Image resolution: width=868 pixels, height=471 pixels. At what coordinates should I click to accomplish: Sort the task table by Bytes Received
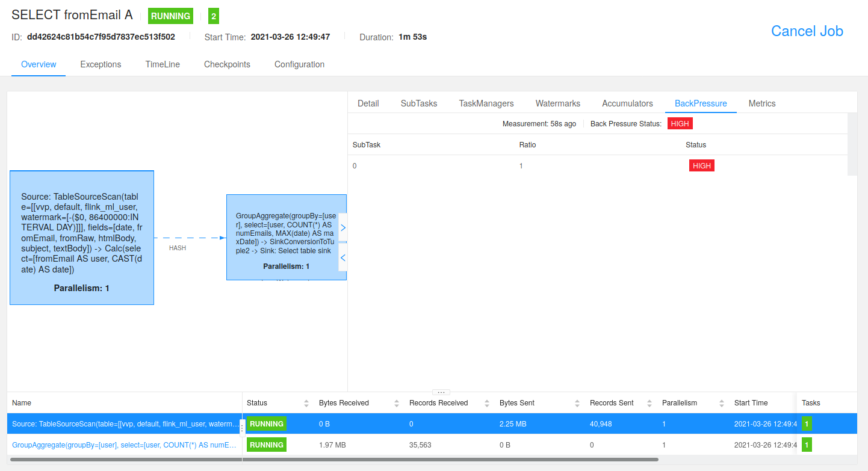pos(397,403)
